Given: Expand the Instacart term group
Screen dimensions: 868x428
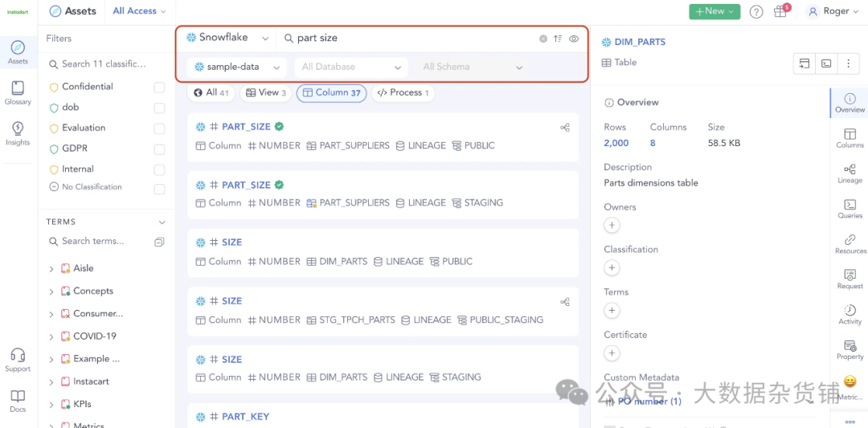Looking at the screenshot, I should [x=51, y=382].
